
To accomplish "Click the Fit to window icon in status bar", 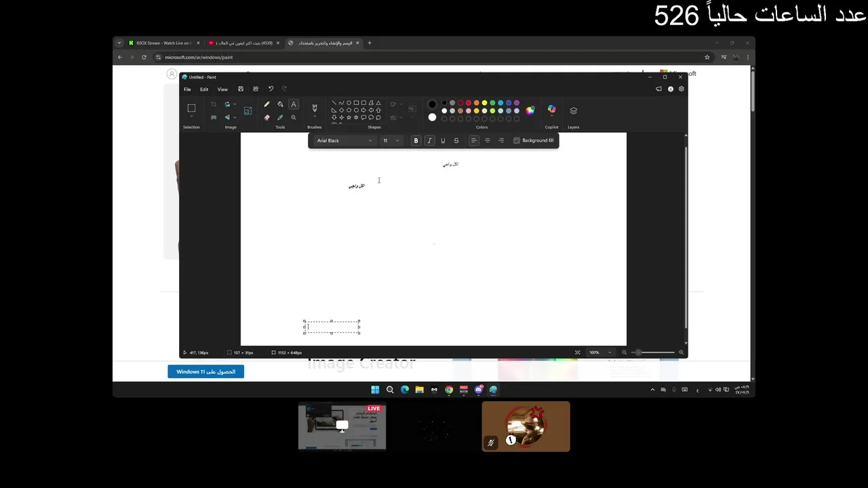I will tap(578, 352).
